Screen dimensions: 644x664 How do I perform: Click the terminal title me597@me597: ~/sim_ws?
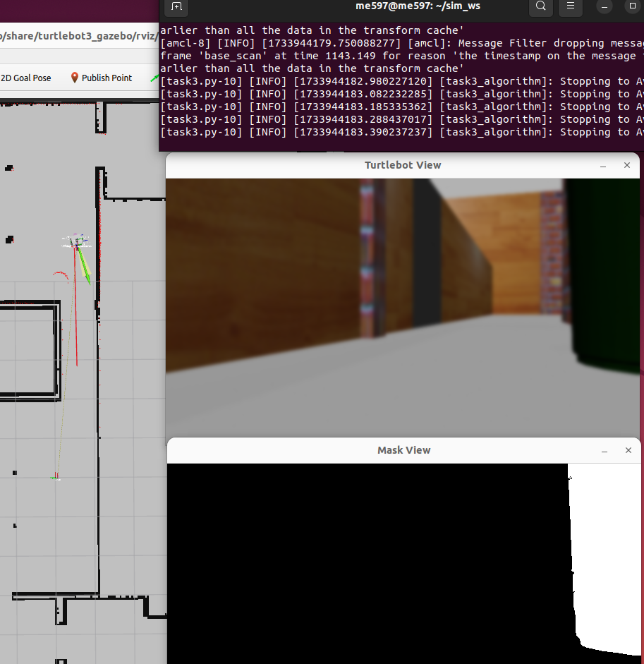coord(418,6)
